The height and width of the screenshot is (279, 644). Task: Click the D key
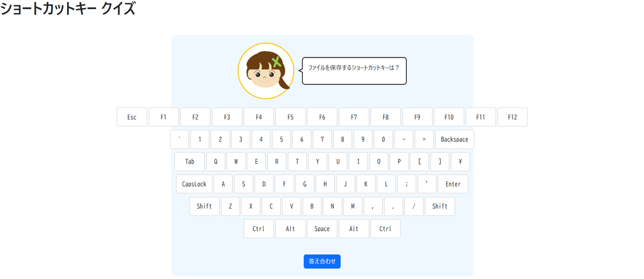(x=264, y=184)
